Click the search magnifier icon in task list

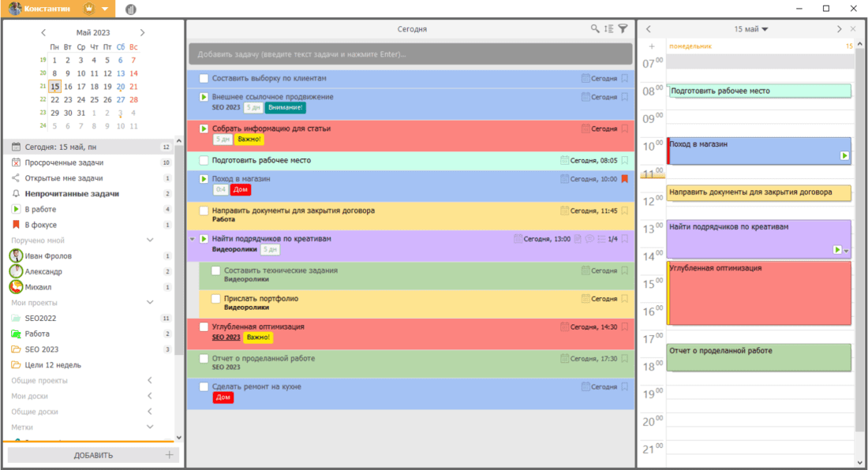tap(595, 29)
